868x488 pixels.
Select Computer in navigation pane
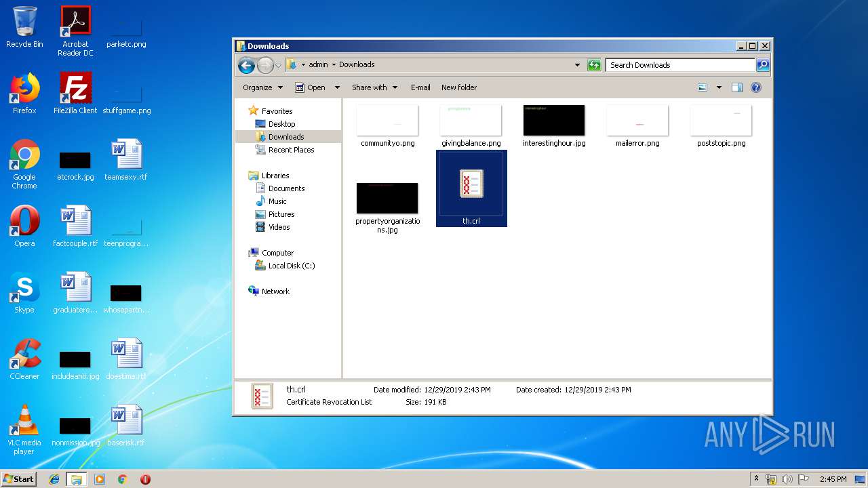click(x=271, y=253)
